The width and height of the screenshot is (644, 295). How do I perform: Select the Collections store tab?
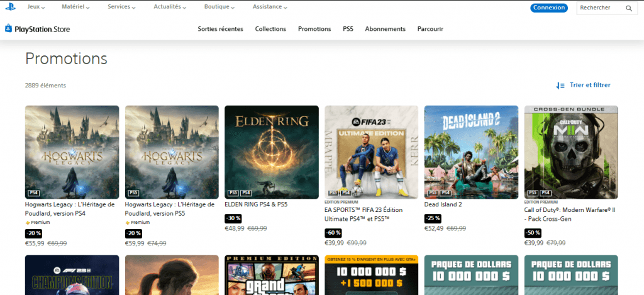pos(270,29)
